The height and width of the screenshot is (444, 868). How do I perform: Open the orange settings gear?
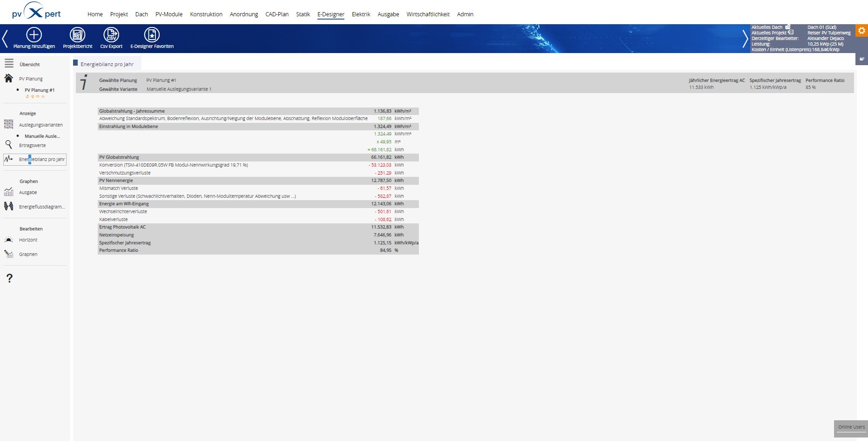[x=862, y=31]
